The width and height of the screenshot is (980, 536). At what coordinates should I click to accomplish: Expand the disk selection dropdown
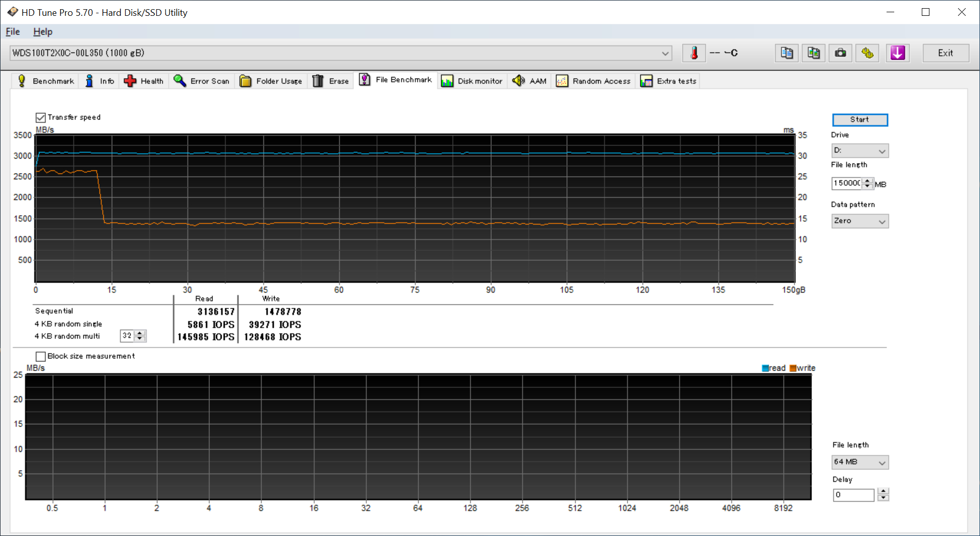tap(665, 53)
